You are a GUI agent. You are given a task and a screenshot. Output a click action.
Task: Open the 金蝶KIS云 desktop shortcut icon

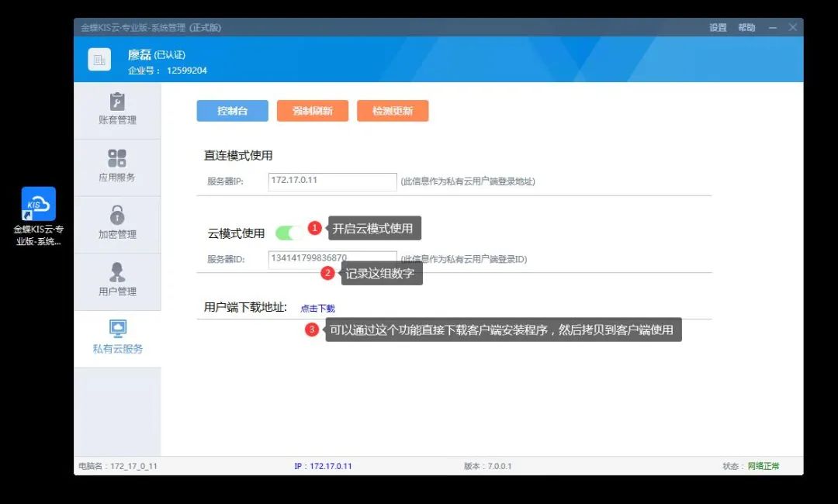39,216
